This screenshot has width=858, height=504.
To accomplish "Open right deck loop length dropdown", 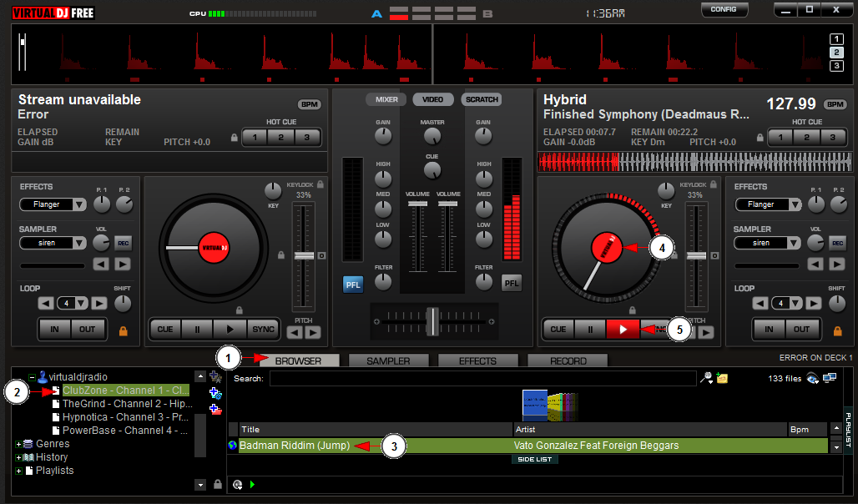I will (x=796, y=303).
